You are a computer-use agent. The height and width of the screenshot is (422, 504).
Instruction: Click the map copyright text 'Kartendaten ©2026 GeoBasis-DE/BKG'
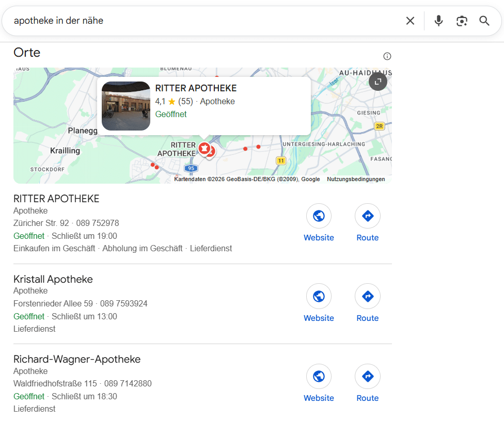tap(225, 179)
